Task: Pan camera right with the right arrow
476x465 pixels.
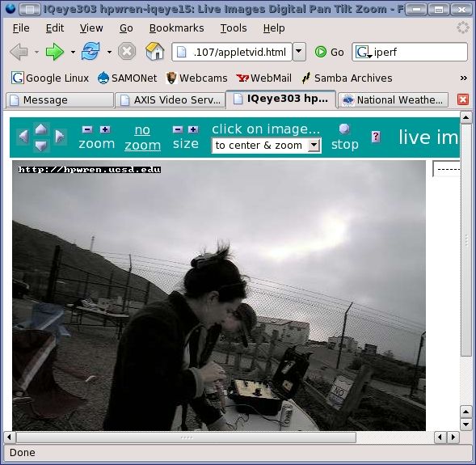Action: coord(60,136)
